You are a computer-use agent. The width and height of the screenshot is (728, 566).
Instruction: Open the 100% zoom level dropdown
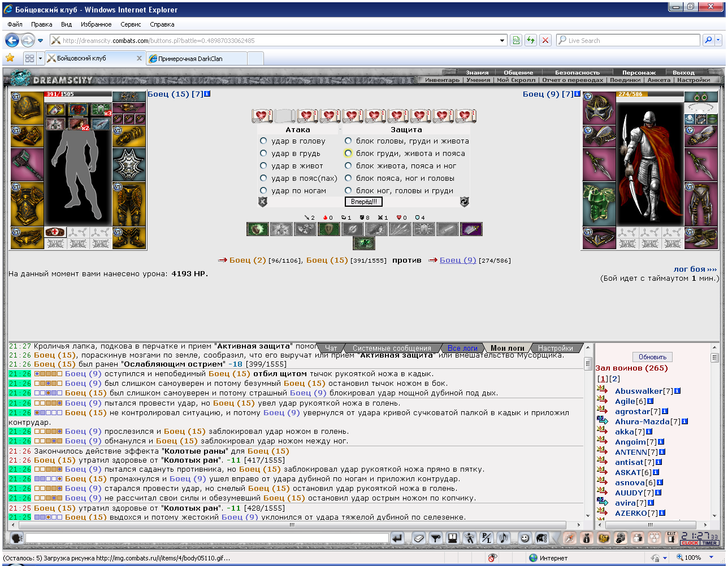[x=713, y=558]
